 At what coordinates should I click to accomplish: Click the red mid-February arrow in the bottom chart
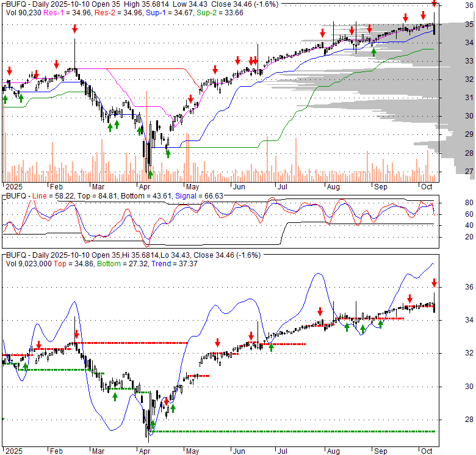[x=77, y=334]
